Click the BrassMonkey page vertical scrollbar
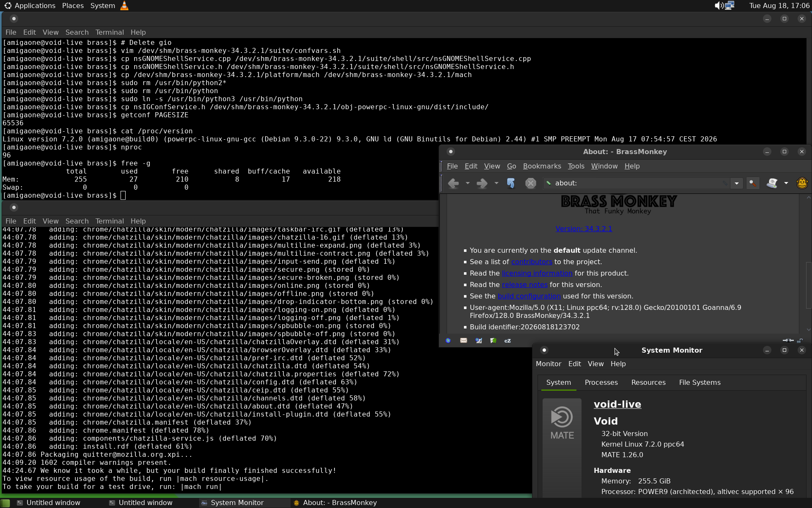Screen dimensions: 812x508 click(808, 285)
